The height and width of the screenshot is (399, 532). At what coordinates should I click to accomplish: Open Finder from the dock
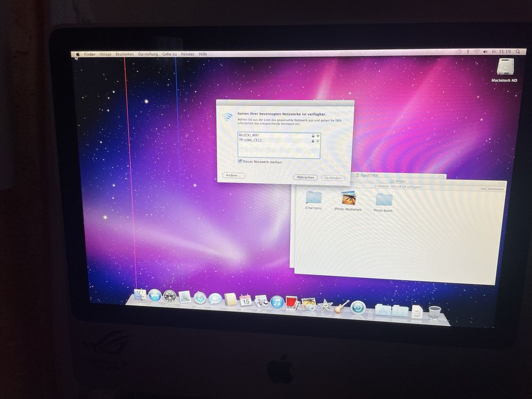click(x=140, y=294)
